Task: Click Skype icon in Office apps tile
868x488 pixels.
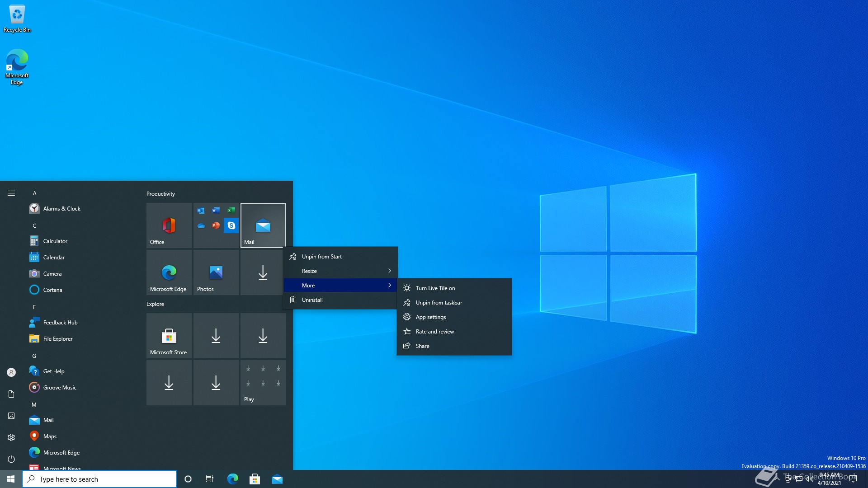Action: (231, 225)
